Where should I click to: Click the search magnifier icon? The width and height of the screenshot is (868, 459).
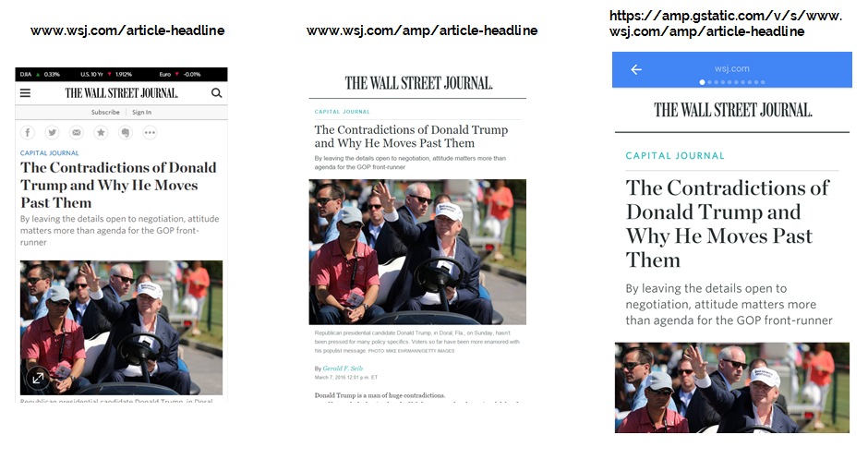(216, 93)
